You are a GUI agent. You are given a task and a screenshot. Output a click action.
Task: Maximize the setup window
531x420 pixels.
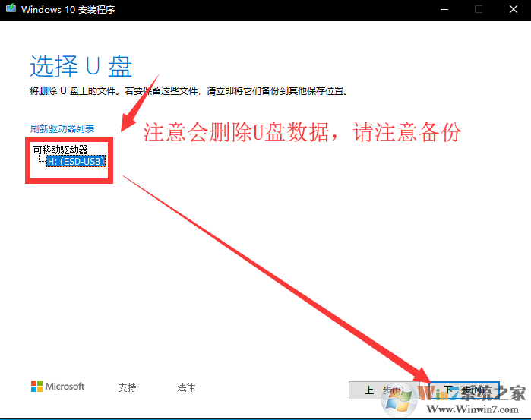tap(479, 9)
